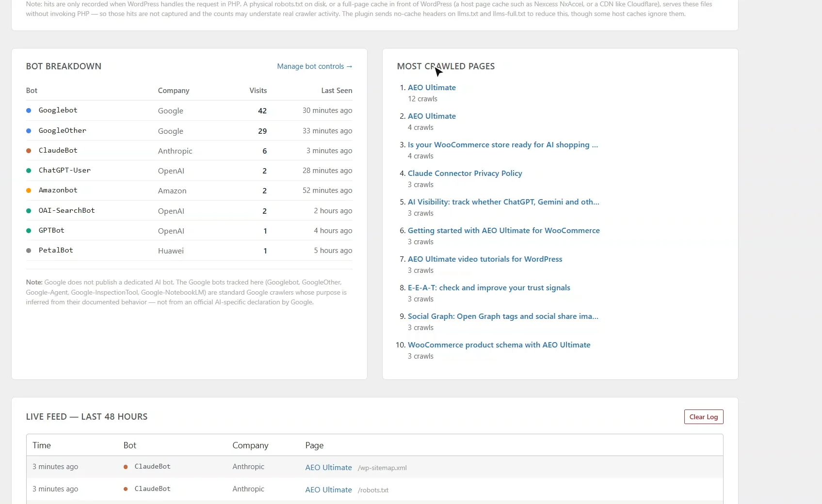The image size is (822, 504).
Task: Select the ChatGPT-User bot name
Action: [x=64, y=171]
